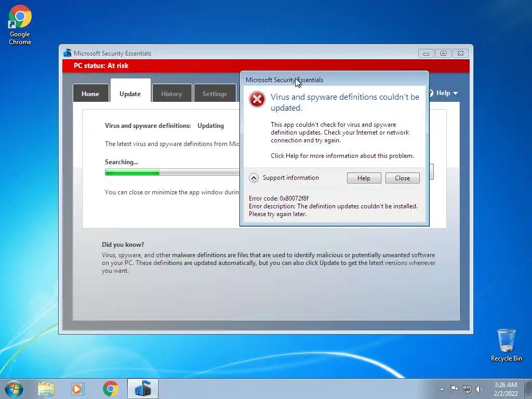Switch to the Home tab
The width and height of the screenshot is (532, 399).
coord(90,94)
